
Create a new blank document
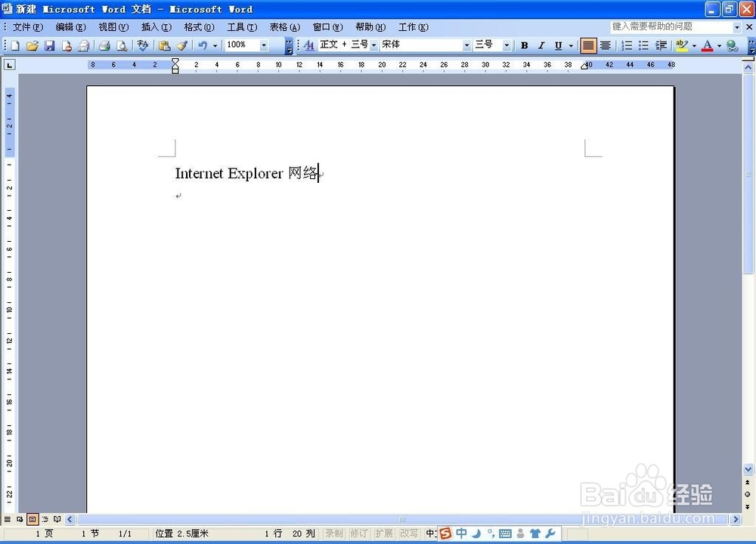point(15,46)
